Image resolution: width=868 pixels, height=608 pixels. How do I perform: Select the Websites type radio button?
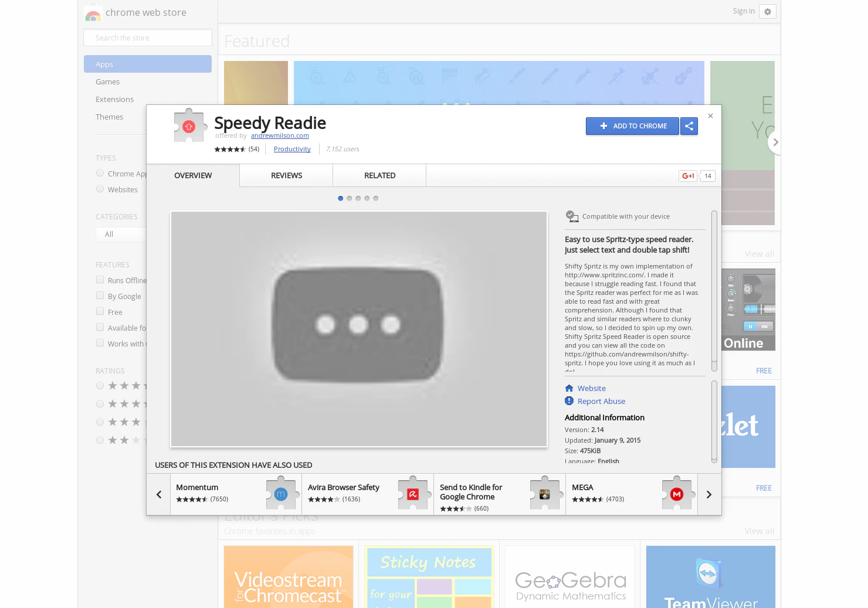point(100,189)
